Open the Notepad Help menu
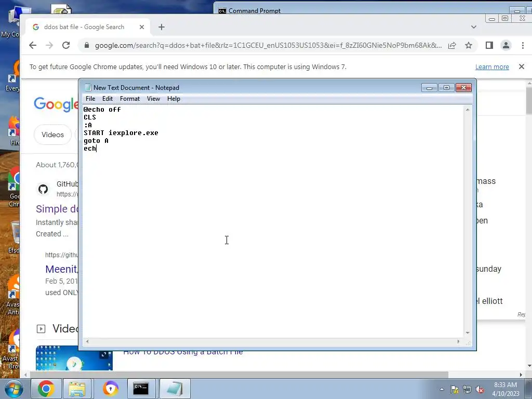This screenshot has height=399, width=532. (x=174, y=99)
